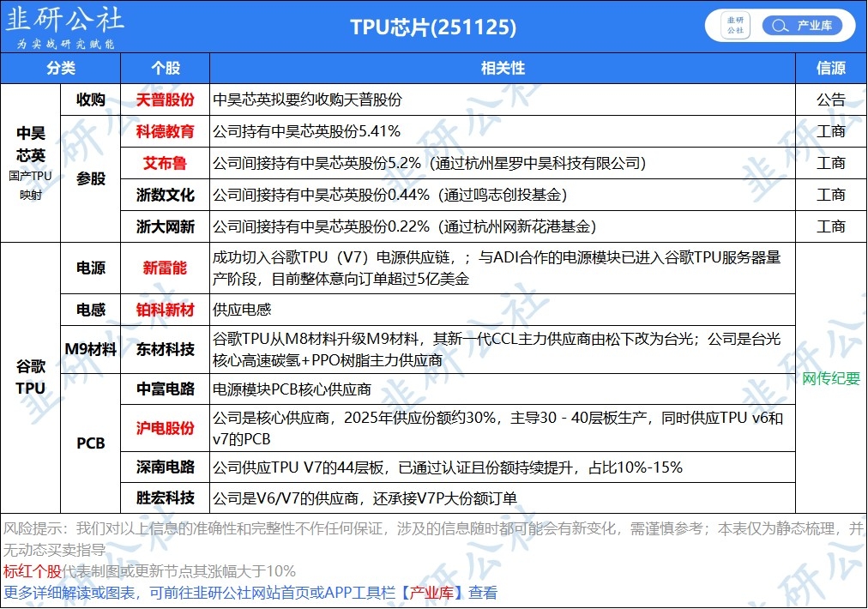Image resolution: width=868 pixels, height=609 pixels.
Task: Click the M9材料 subcategory cell
Action: (x=90, y=349)
